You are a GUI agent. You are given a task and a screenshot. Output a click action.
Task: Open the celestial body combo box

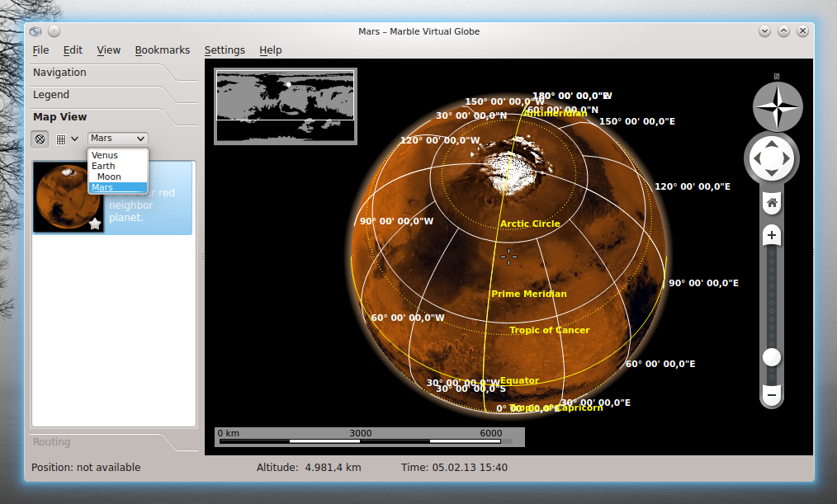(x=118, y=139)
